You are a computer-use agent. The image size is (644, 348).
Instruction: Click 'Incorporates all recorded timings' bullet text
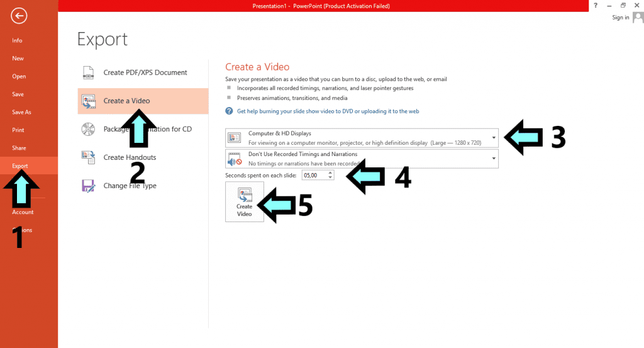325,88
